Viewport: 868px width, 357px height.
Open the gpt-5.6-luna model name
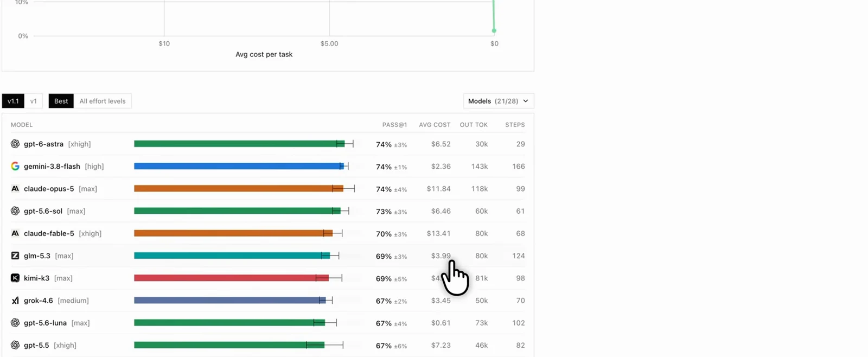(45, 323)
